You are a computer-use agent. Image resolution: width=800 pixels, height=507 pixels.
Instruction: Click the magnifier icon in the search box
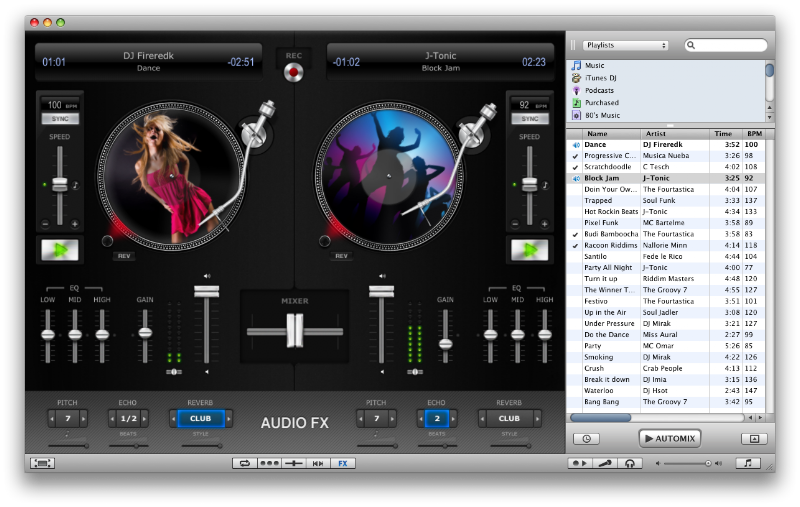(691, 45)
